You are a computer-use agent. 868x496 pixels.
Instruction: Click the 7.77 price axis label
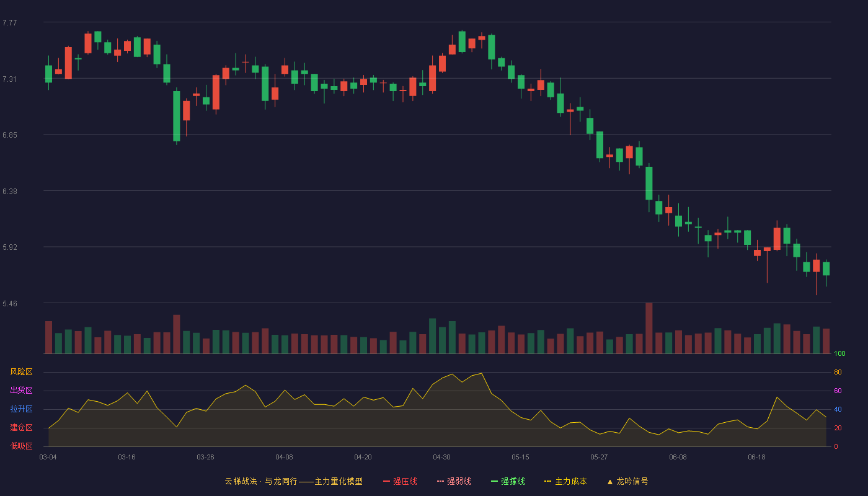click(x=10, y=23)
